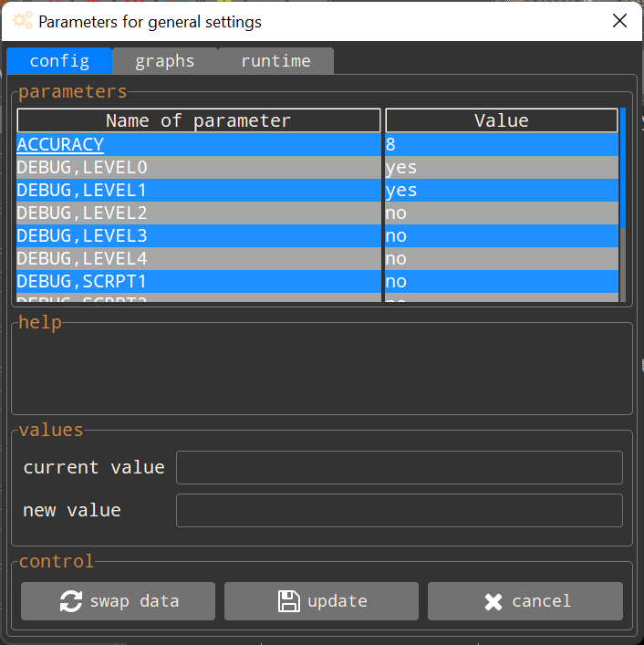Click the DEBUG,LEVEL2 row name

click(x=82, y=213)
